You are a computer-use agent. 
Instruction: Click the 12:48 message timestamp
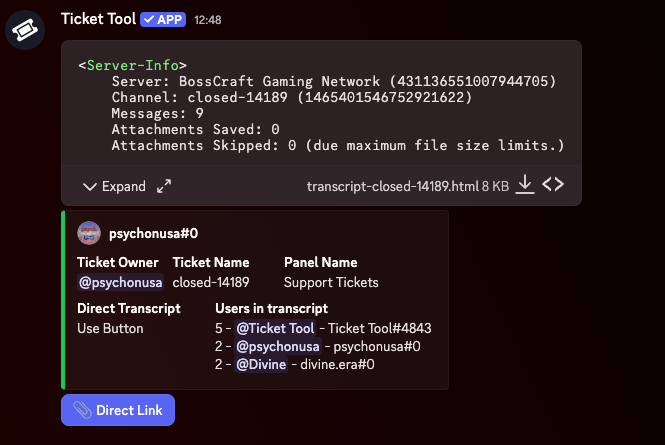(208, 20)
